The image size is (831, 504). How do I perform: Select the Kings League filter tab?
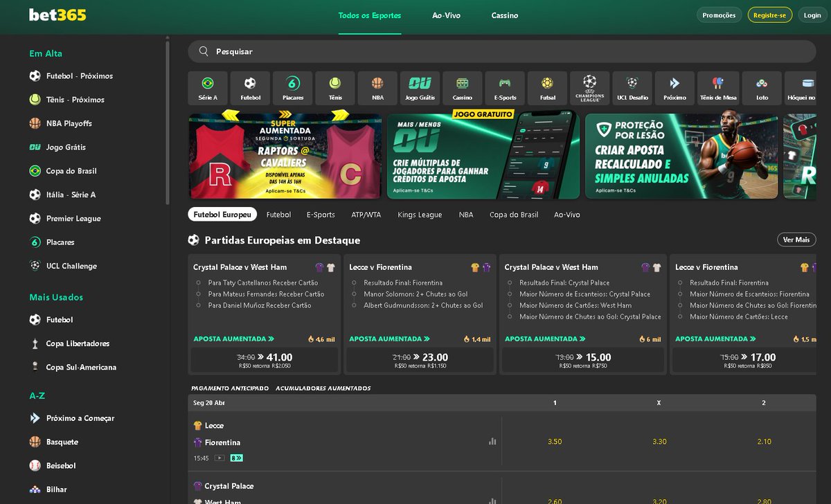click(x=420, y=215)
